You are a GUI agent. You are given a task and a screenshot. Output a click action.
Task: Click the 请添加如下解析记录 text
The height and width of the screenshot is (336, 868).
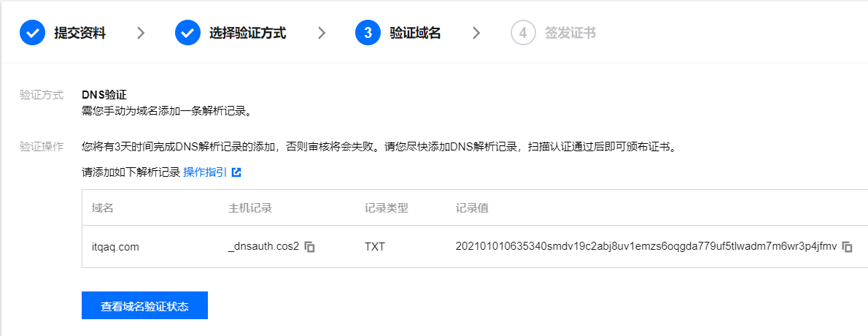click(x=131, y=172)
